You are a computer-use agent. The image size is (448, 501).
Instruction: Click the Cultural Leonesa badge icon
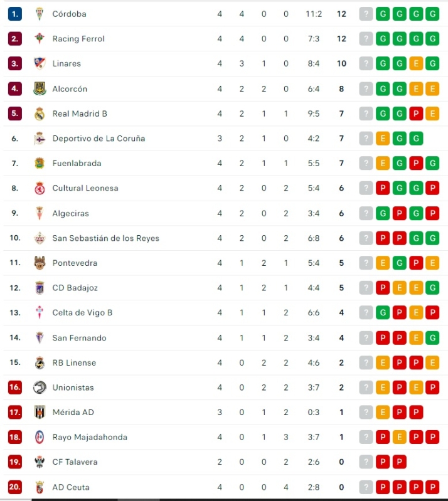pyautogui.click(x=40, y=188)
